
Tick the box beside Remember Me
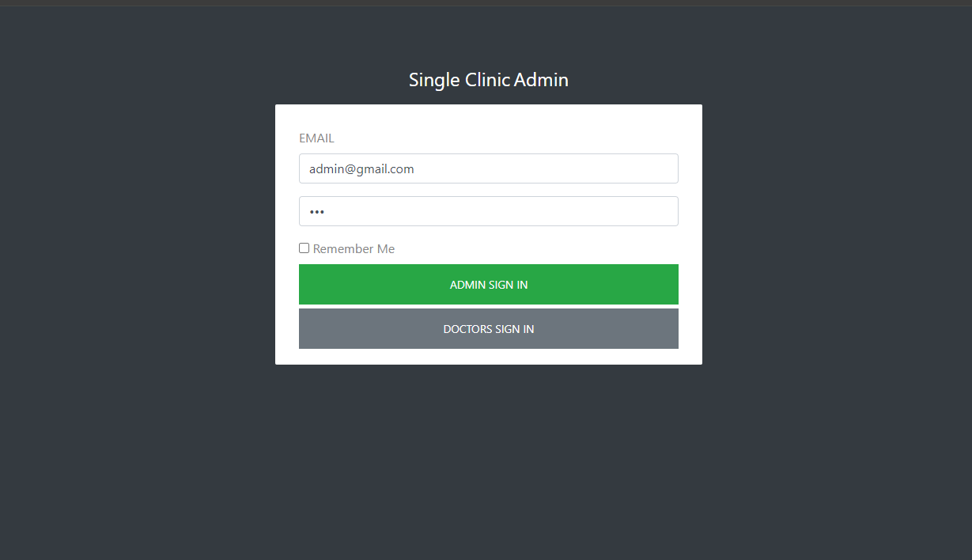pos(304,248)
